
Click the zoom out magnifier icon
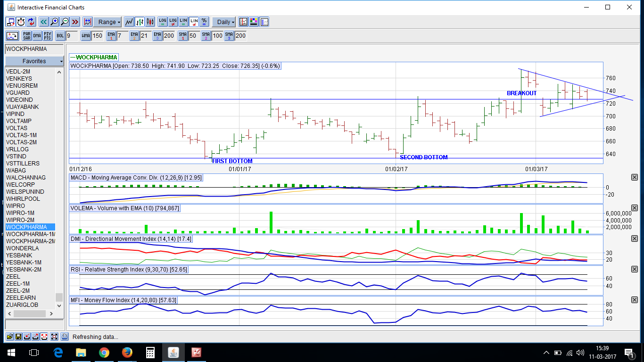(x=65, y=22)
